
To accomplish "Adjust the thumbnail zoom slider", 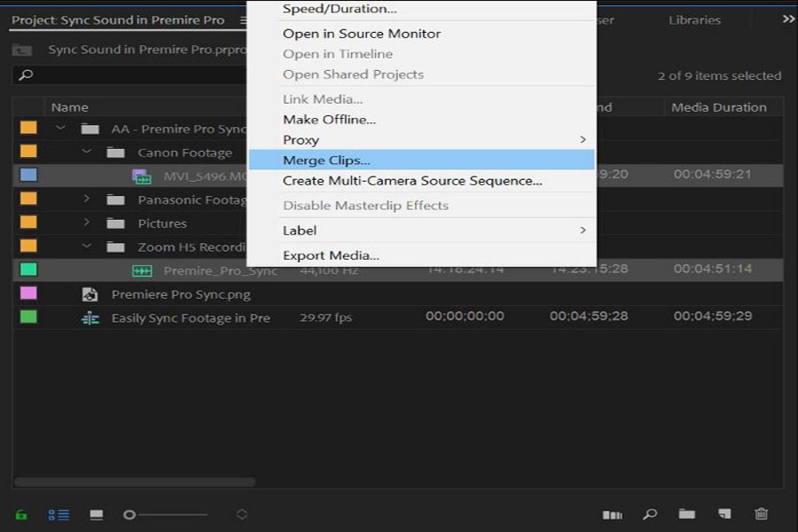I will [x=129, y=514].
